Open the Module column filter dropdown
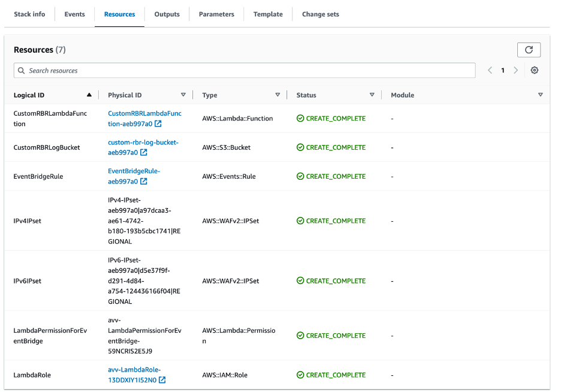564x392 pixels. pos(540,95)
